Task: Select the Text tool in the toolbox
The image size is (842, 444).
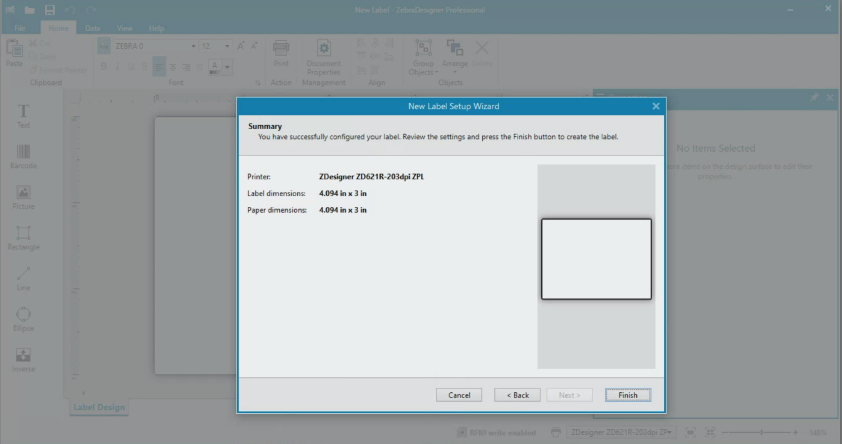Action: 24,114
